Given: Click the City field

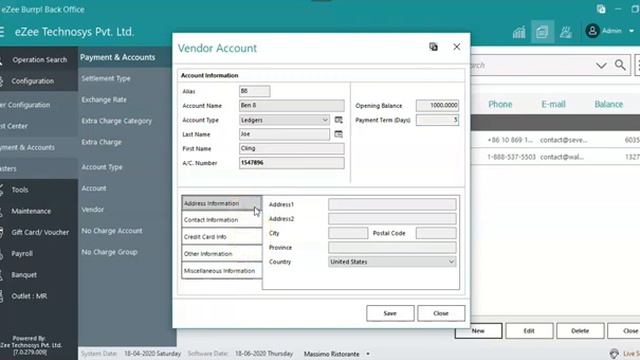Looking at the screenshot, I should coord(348,233).
